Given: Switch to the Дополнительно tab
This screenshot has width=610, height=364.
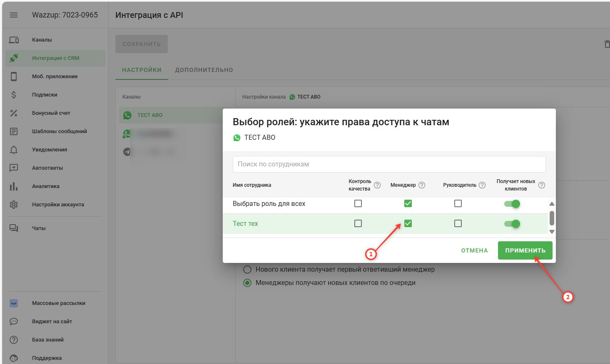Looking at the screenshot, I should 204,70.
